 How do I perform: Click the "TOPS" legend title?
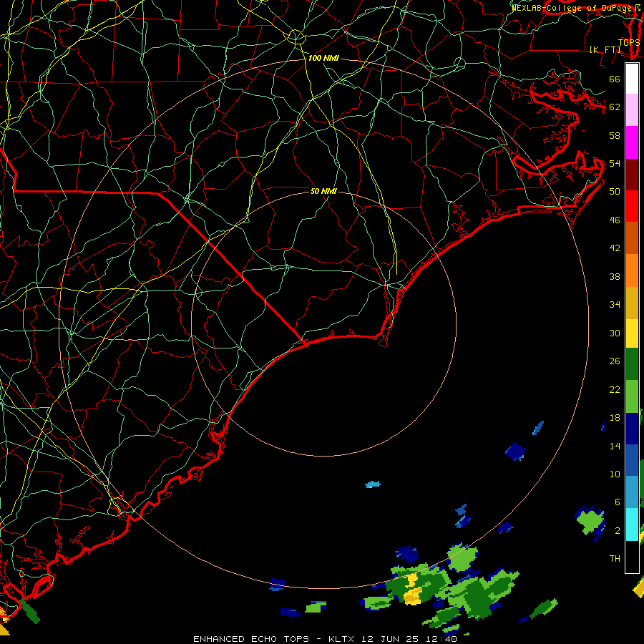pos(629,42)
